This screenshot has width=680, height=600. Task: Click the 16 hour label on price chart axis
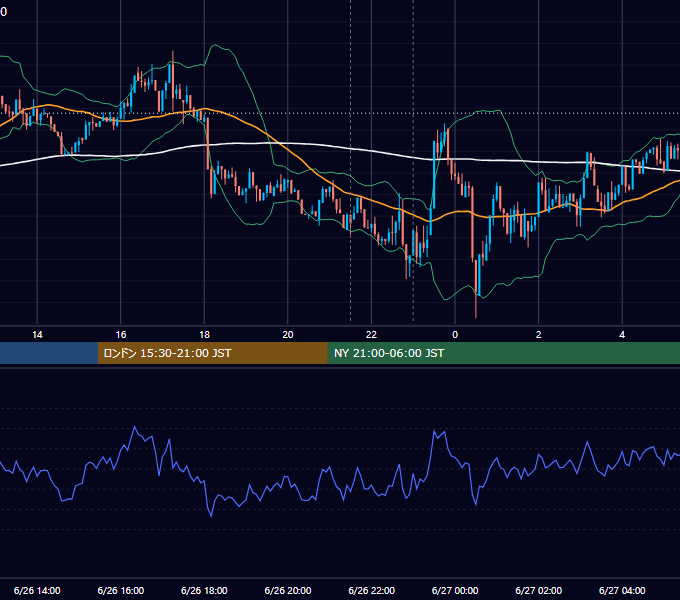pyautogui.click(x=121, y=335)
